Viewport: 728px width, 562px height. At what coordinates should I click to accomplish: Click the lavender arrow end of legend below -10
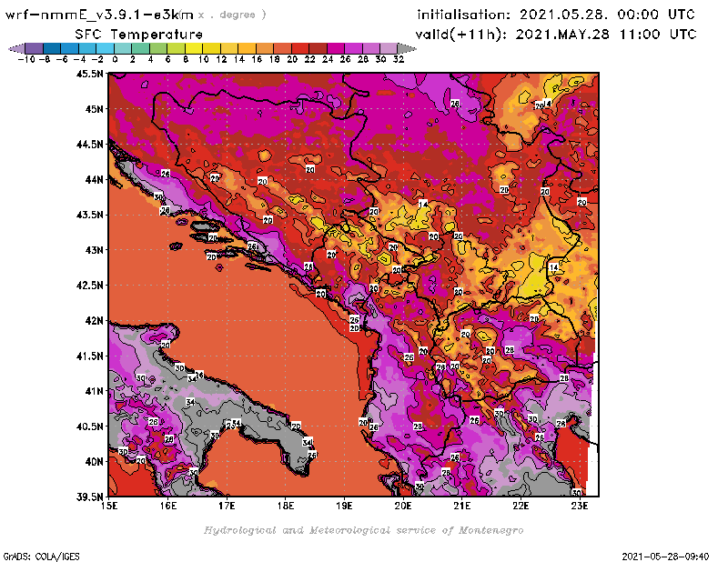click(x=17, y=48)
